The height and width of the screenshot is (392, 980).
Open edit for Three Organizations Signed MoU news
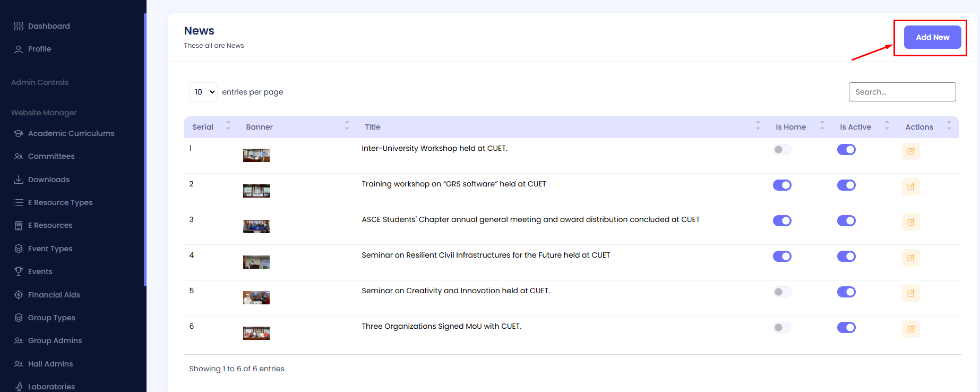(910, 329)
